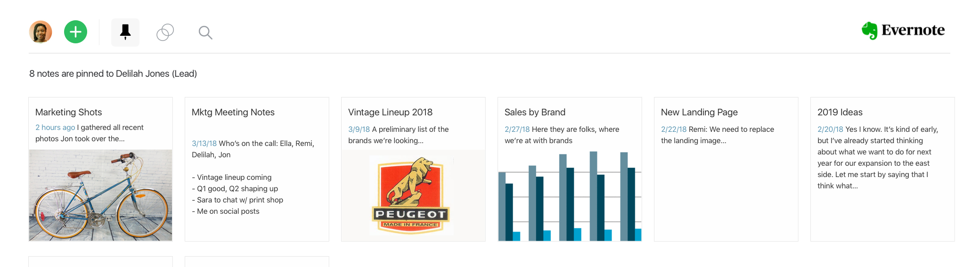Click the 3/9/18 date link
The image size is (980, 267).
click(359, 129)
